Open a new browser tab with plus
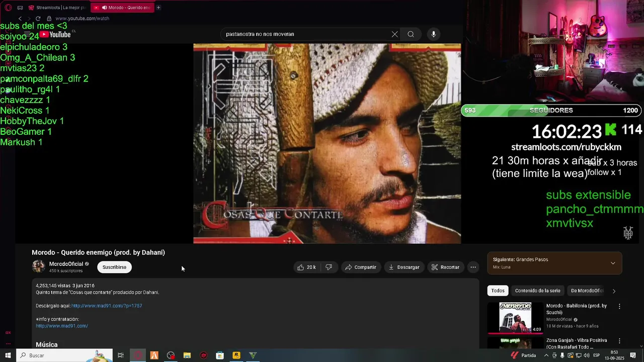This screenshot has width=644, height=362. (x=158, y=8)
